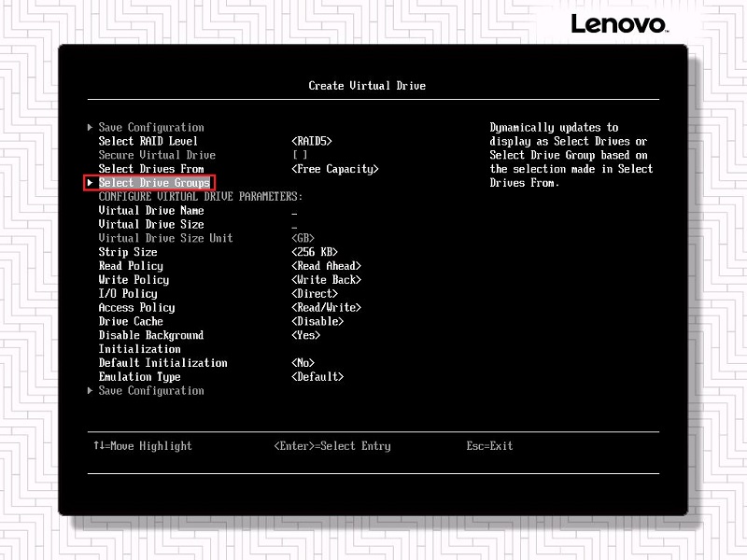This screenshot has height=560, width=747.
Task: Open the Write Back policy dropdown
Action: pyautogui.click(x=326, y=280)
